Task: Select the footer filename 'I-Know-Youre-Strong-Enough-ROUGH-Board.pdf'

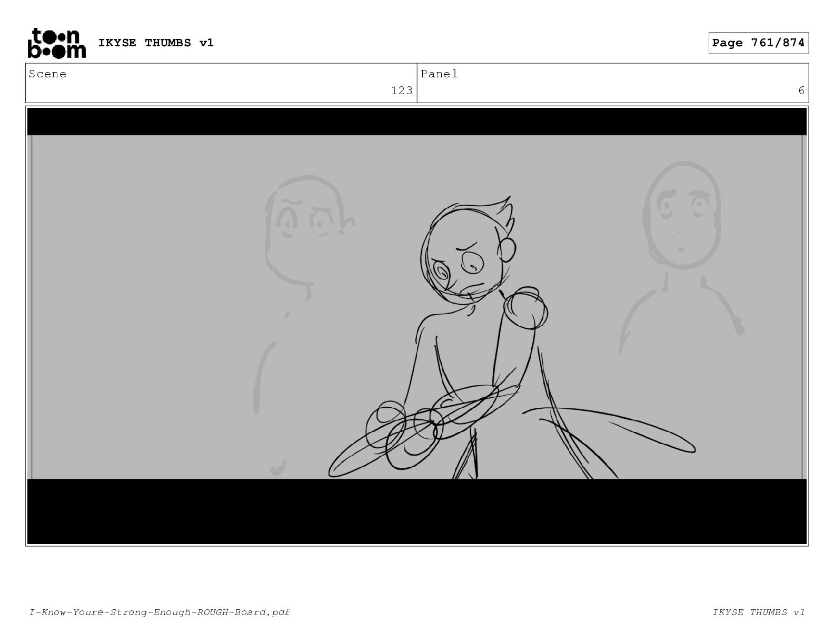Action: point(160,612)
